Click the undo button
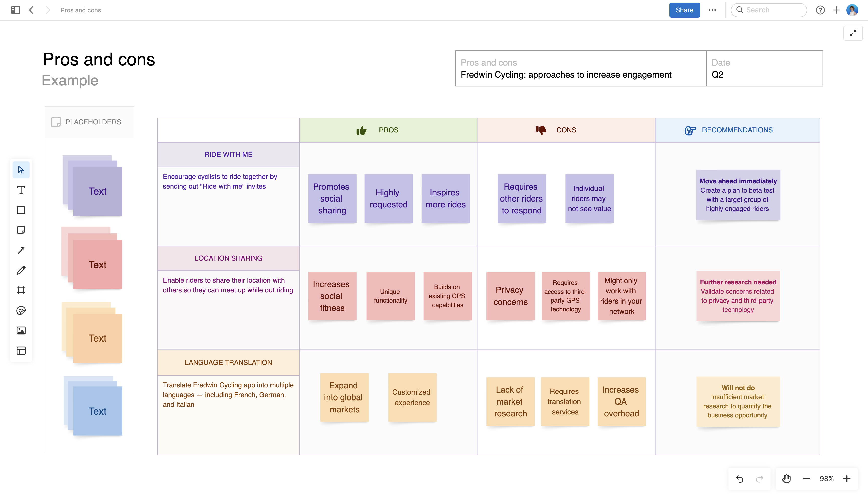 click(x=740, y=479)
